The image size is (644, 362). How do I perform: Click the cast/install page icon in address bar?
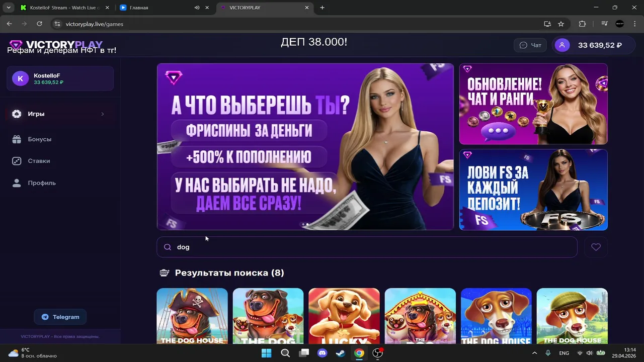pos(547,24)
